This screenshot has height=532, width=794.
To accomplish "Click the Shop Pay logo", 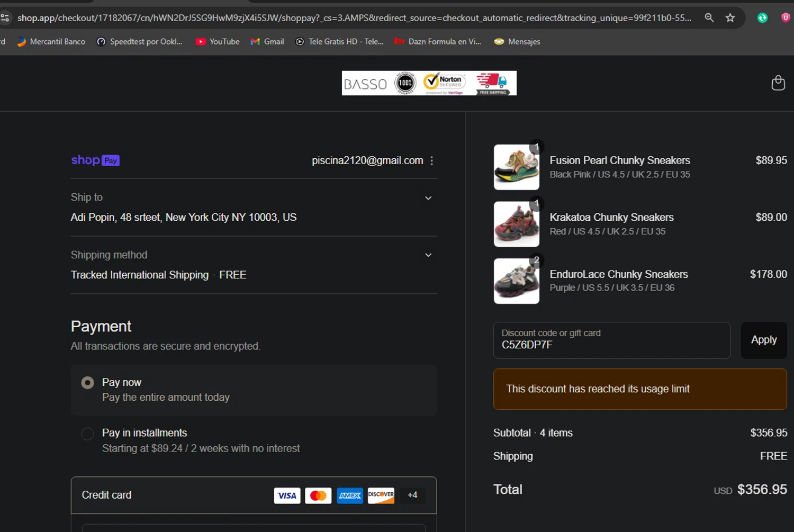I will point(95,160).
